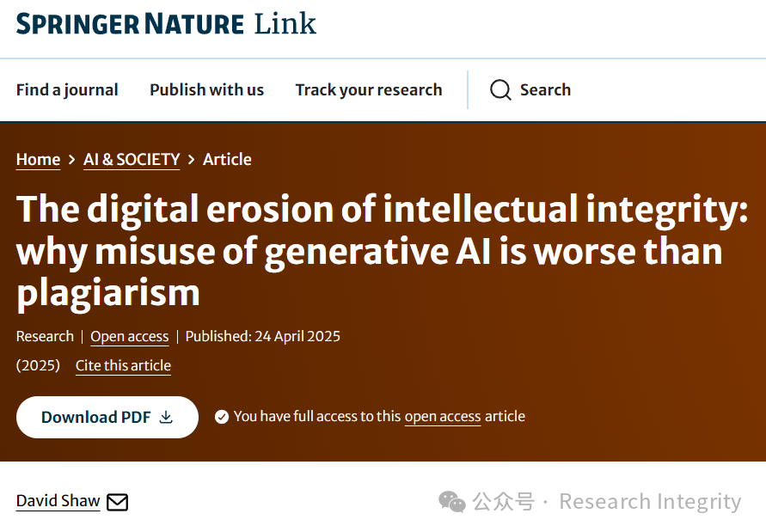Open Cite this article link
The height and width of the screenshot is (532, 766).
123,366
